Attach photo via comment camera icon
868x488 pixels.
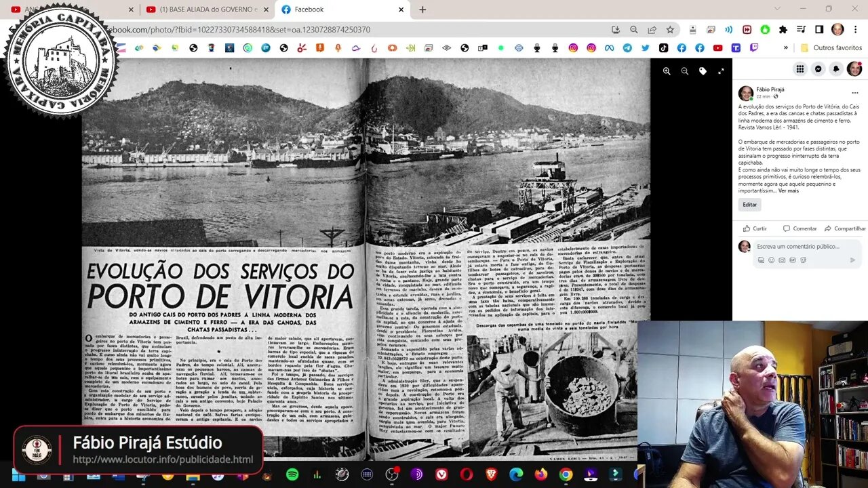782,260
